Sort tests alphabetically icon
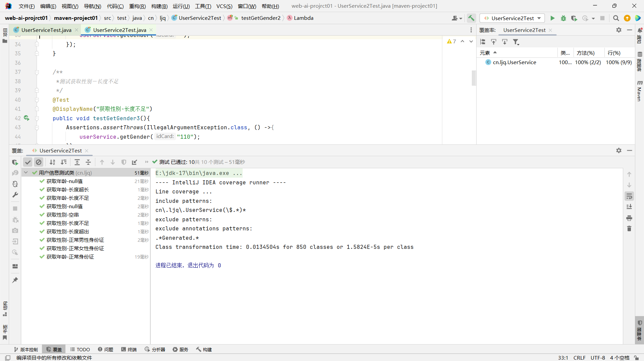The width and height of the screenshot is (644, 361). click(x=52, y=162)
